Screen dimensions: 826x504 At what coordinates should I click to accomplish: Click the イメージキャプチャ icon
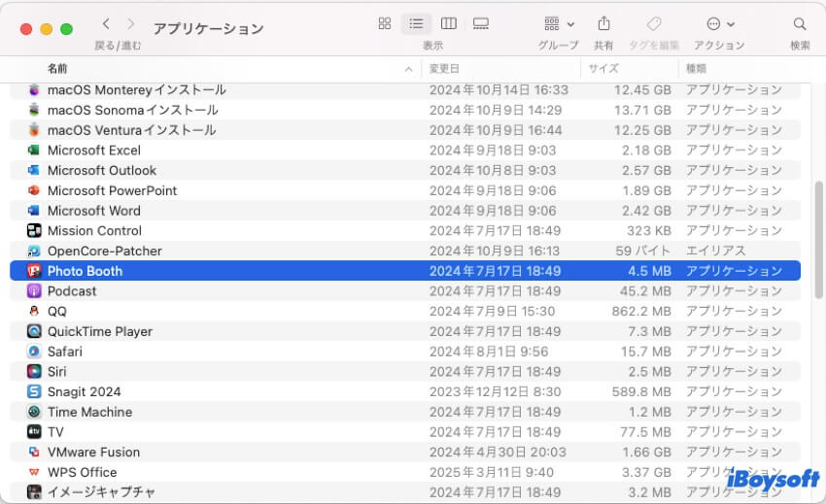34,492
